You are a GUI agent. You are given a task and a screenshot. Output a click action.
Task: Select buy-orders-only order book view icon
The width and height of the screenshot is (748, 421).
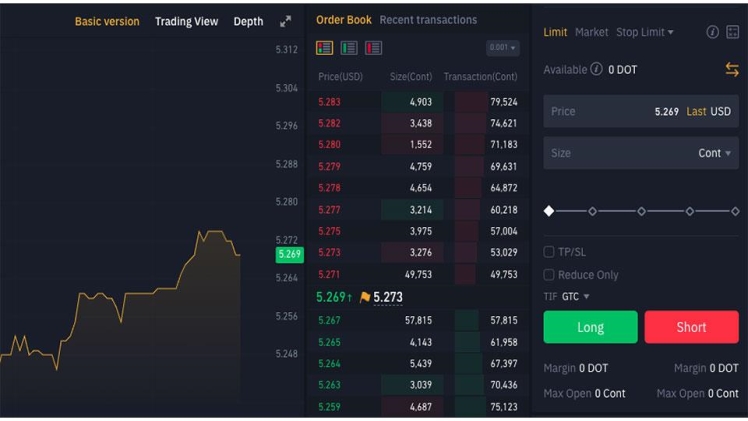tap(349, 48)
